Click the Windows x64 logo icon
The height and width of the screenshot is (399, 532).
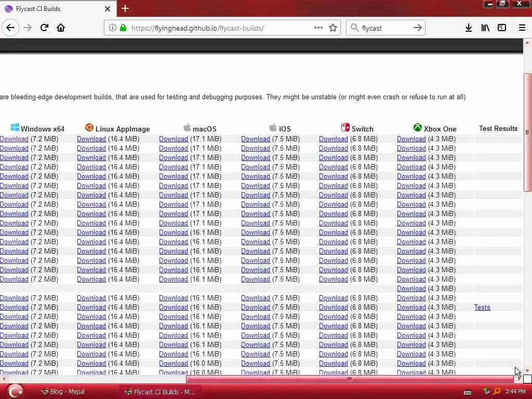[x=15, y=128]
